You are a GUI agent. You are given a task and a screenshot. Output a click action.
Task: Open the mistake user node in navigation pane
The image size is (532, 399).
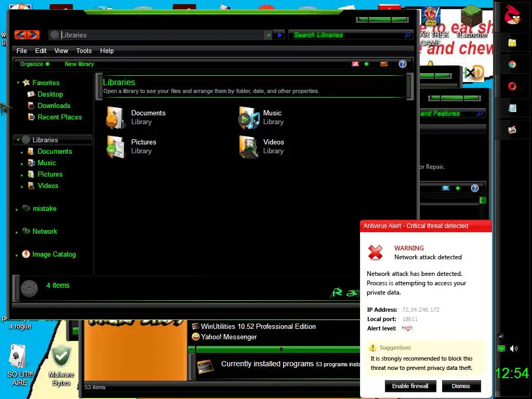point(44,209)
